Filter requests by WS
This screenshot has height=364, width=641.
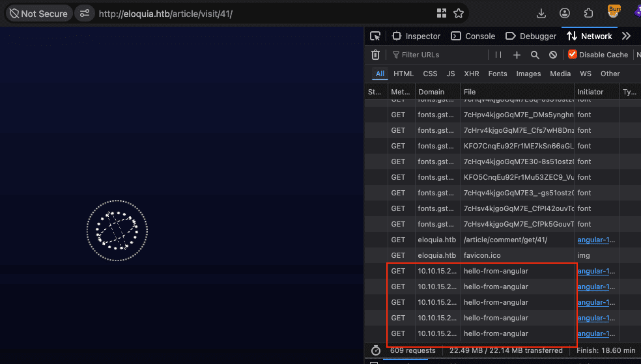586,74
